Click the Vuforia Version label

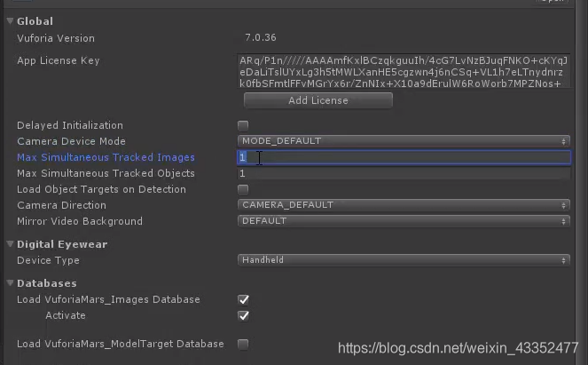click(x=56, y=38)
